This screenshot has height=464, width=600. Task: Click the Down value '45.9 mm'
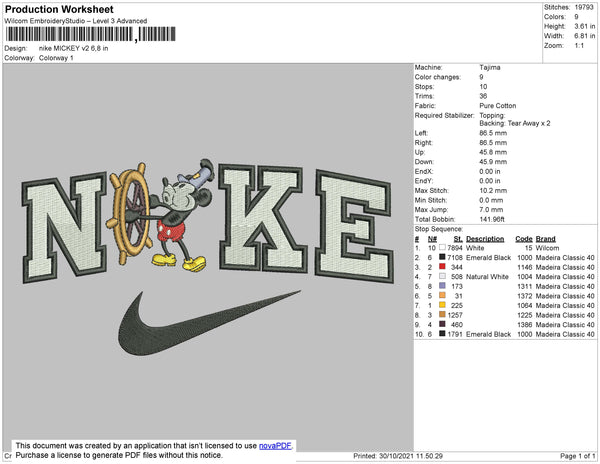493,162
